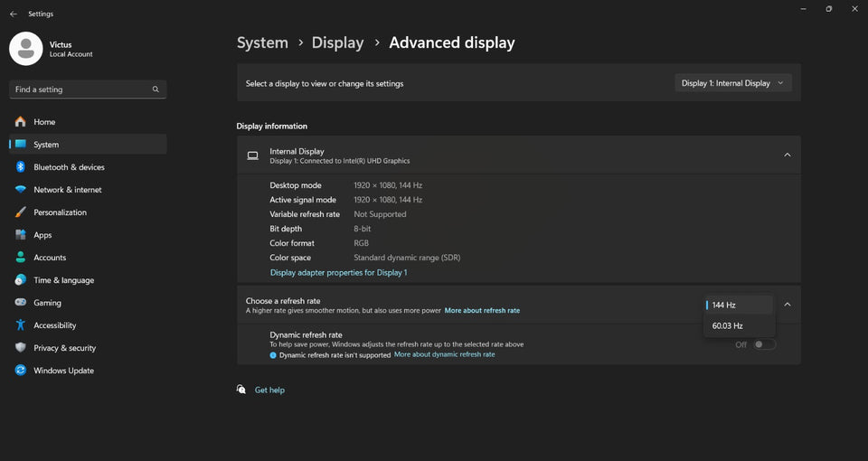Click the Find a setting search box
Image resolution: width=868 pixels, height=461 pixels.
88,89
